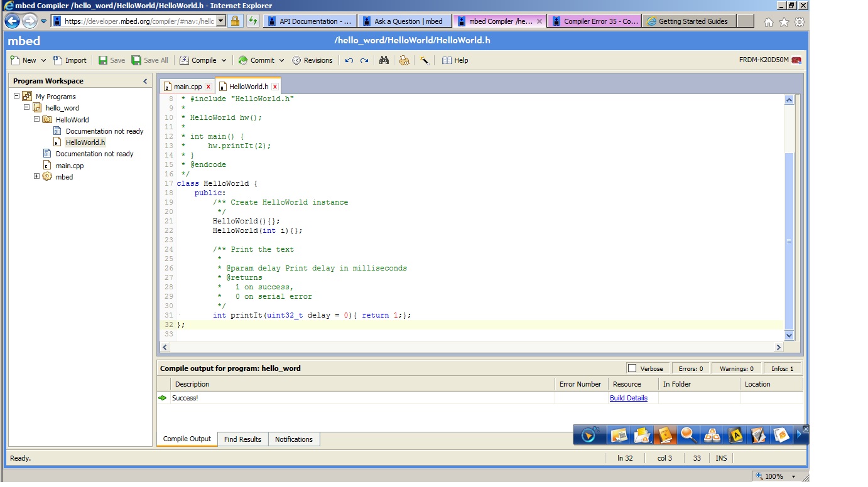The height and width of the screenshot is (487, 868).
Task: Click the Print icon in the toolbar
Action: point(404,60)
